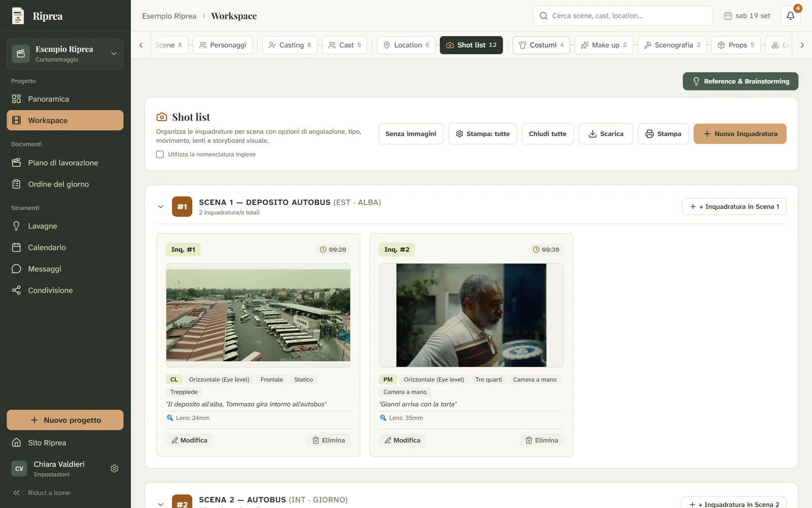Open Reference & Brainstorming
The width and height of the screenshot is (812, 508).
[740, 81]
